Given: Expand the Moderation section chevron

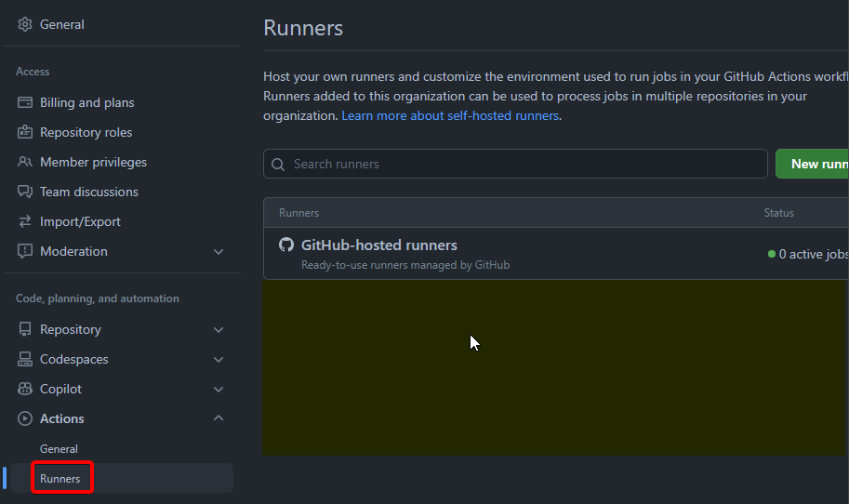Looking at the screenshot, I should pos(219,252).
